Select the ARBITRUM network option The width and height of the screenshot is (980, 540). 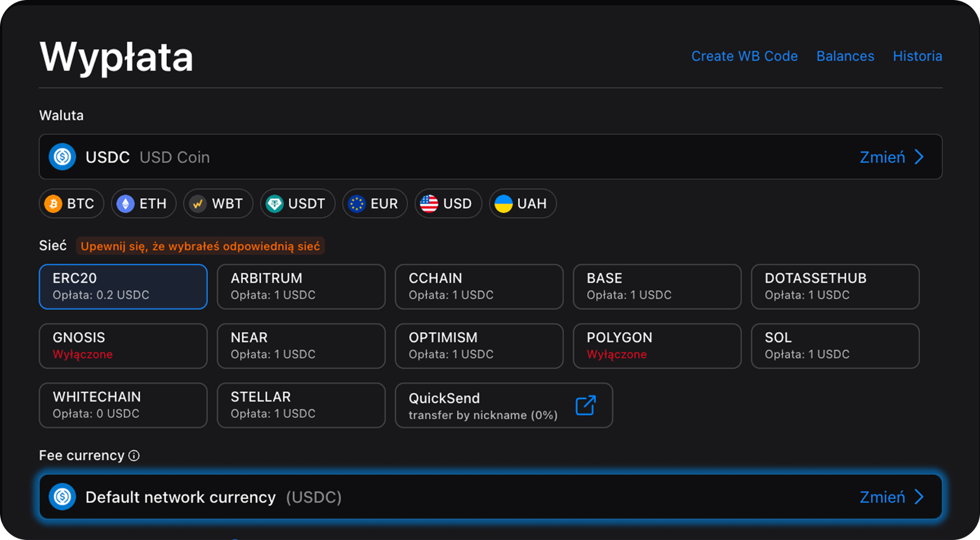301,287
